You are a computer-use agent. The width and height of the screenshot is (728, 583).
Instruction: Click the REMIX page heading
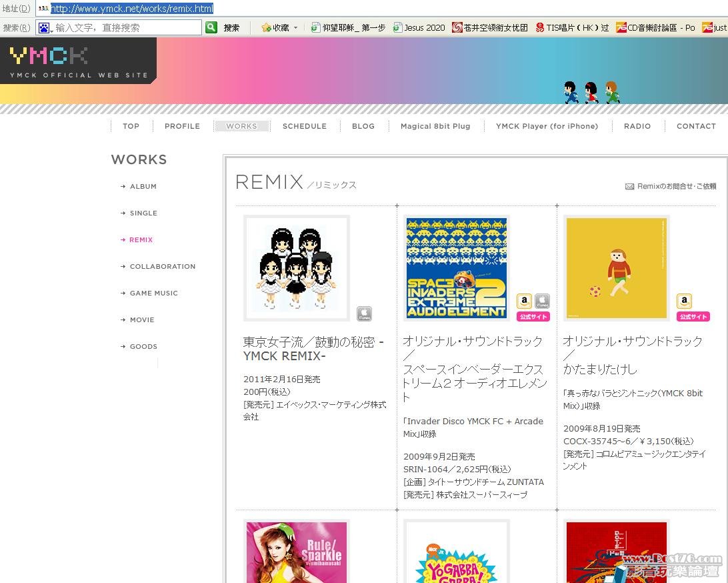pos(269,181)
